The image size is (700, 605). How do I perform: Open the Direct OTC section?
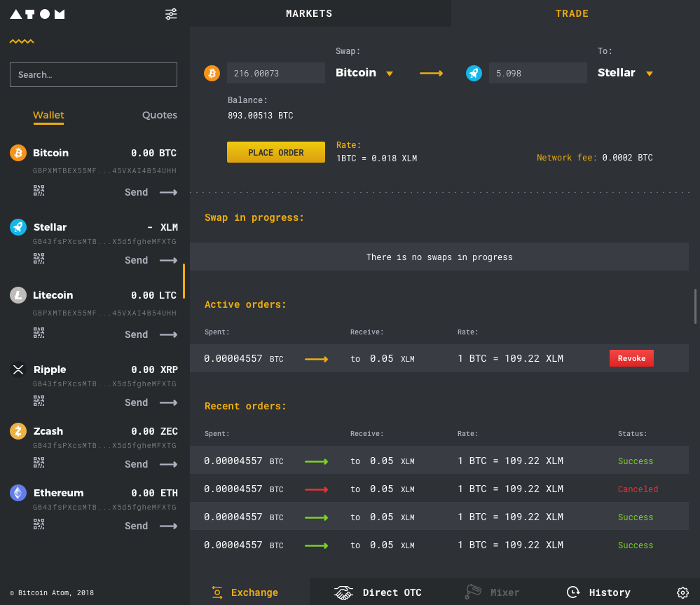click(378, 592)
